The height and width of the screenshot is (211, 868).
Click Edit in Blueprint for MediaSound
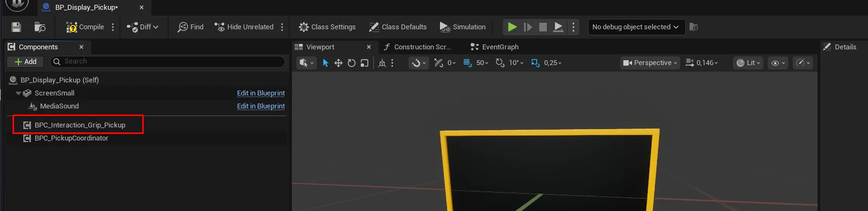click(x=261, y=106)
